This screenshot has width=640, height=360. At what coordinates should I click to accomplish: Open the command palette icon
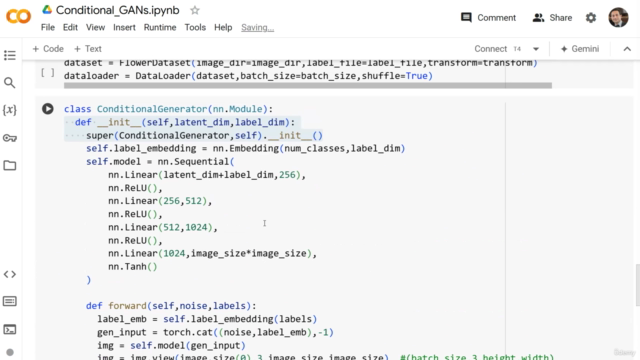point(10,301)
